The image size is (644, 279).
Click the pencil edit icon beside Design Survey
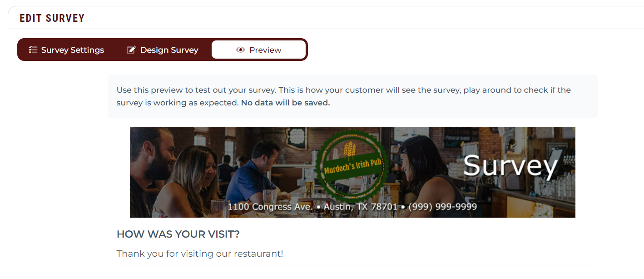[x=131, y=50]
